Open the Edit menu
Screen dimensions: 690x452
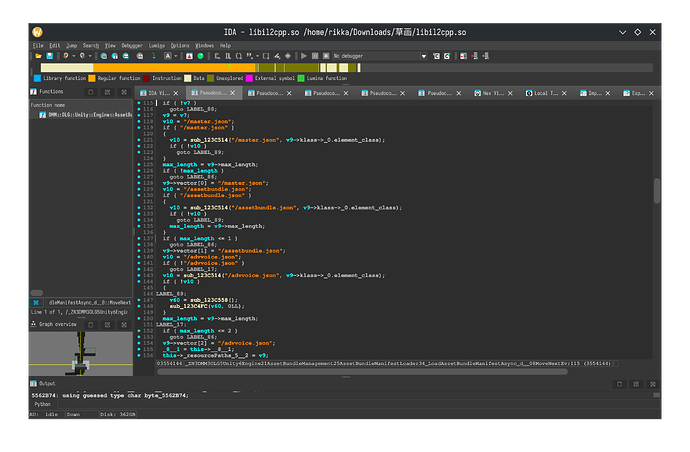[55, 45]
